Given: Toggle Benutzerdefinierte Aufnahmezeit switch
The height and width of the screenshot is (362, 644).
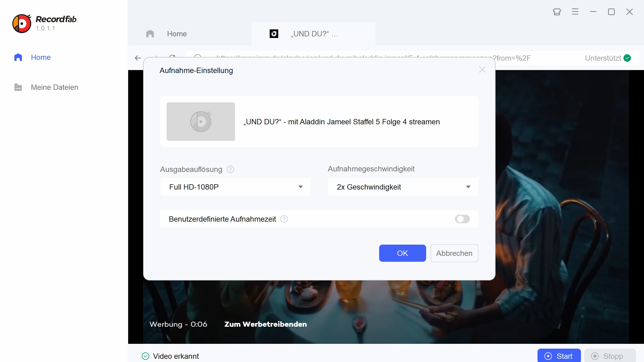Looking at the screenshot, I should click(462, 219).
